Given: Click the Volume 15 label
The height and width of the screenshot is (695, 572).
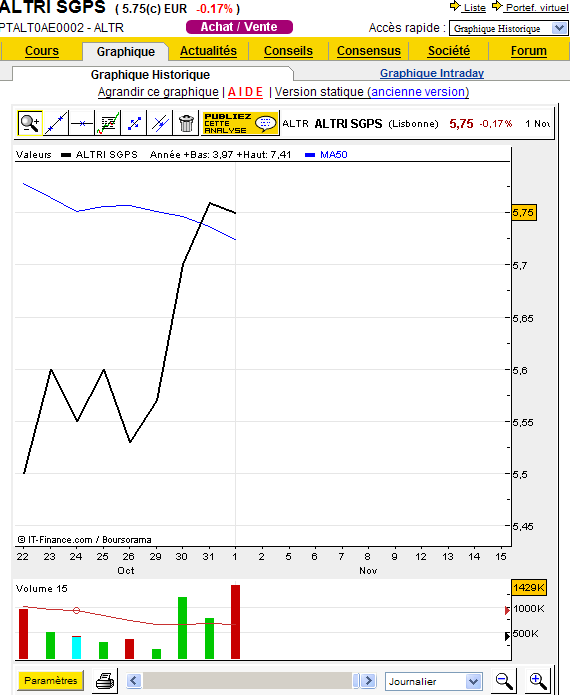Looking at the screenshot, I should 41,589.
